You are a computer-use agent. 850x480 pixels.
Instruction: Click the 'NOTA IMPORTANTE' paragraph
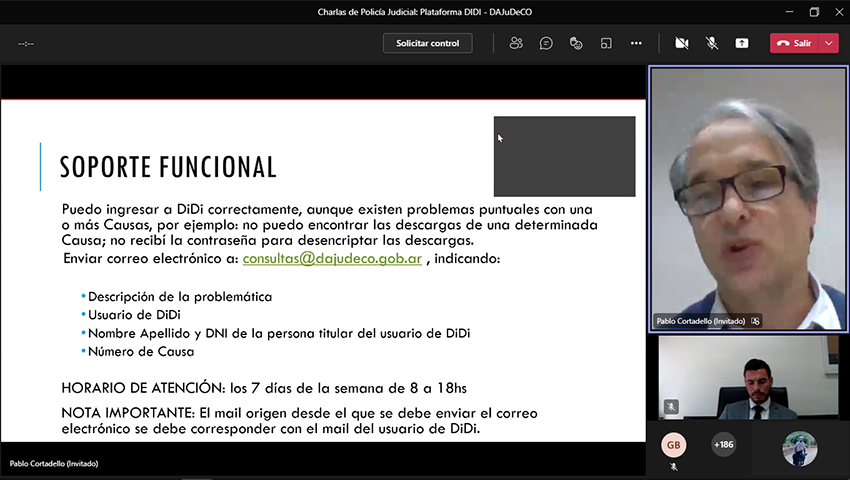coord(299,421)
